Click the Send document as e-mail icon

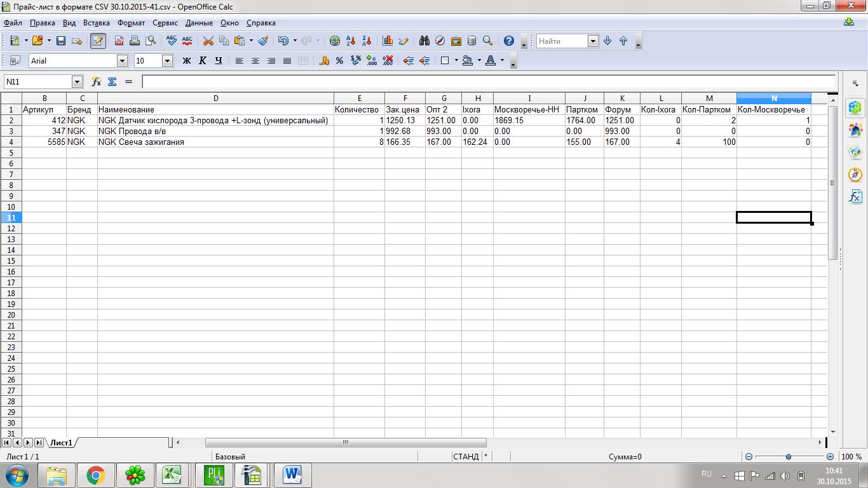(77, 41)
